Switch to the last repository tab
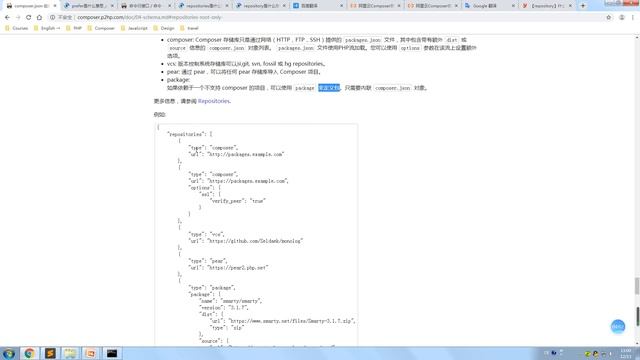The height and width of the screenshot is (360, 640). tap(546, 6)
